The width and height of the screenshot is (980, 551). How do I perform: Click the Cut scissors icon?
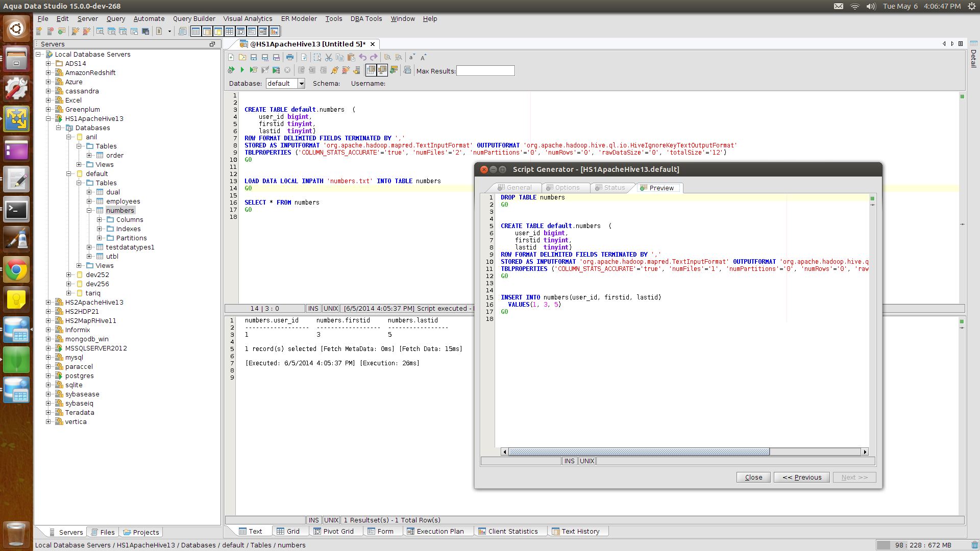(329, 57)
